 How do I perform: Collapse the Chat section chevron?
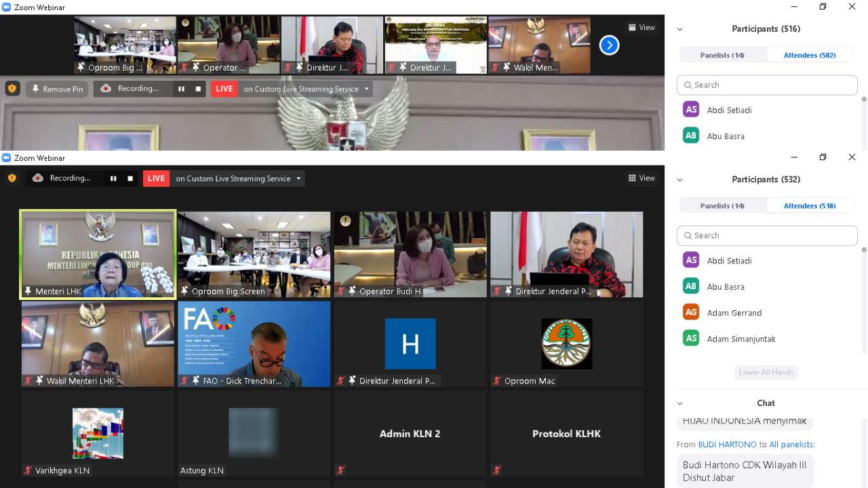coord(679,403)
